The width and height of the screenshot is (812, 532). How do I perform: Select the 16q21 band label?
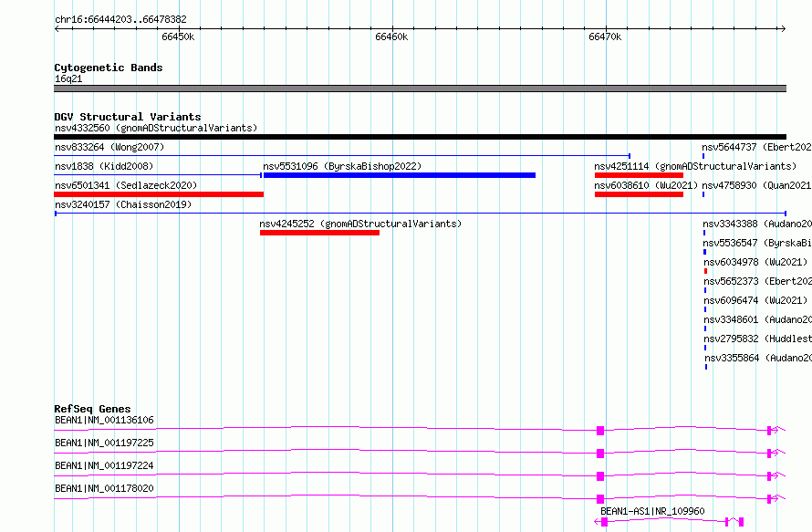tap(68, 78)
